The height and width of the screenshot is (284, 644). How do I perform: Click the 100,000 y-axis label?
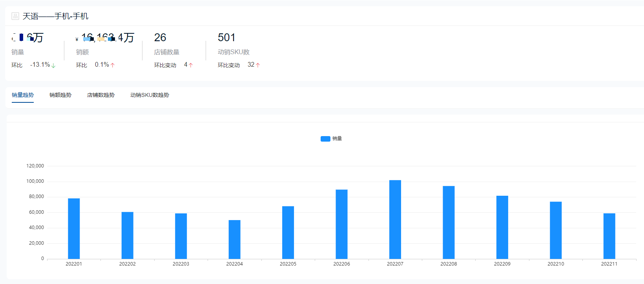(35, 181)
